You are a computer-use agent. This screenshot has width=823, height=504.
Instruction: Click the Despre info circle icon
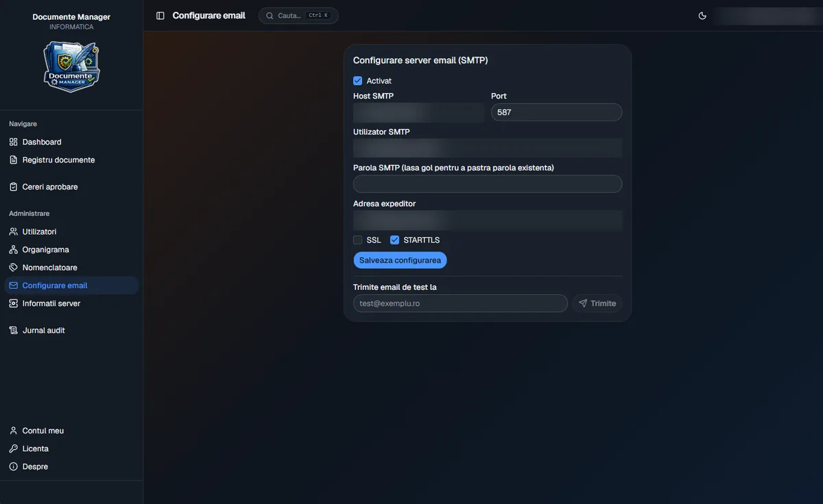click(14, 466)
